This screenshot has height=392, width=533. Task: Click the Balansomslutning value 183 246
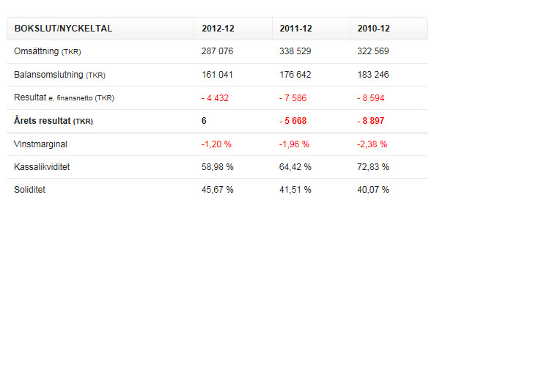[x=373, y=75]
